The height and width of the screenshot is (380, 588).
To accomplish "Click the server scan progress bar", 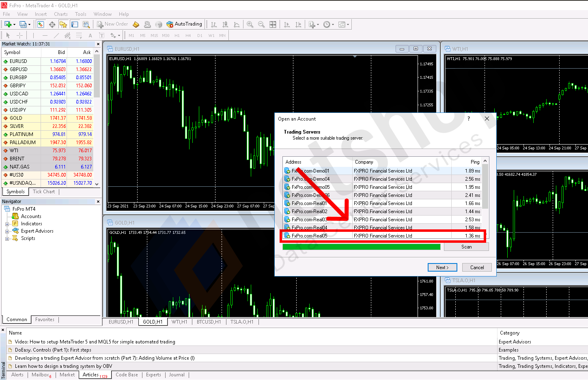I will tap(361, 247).
